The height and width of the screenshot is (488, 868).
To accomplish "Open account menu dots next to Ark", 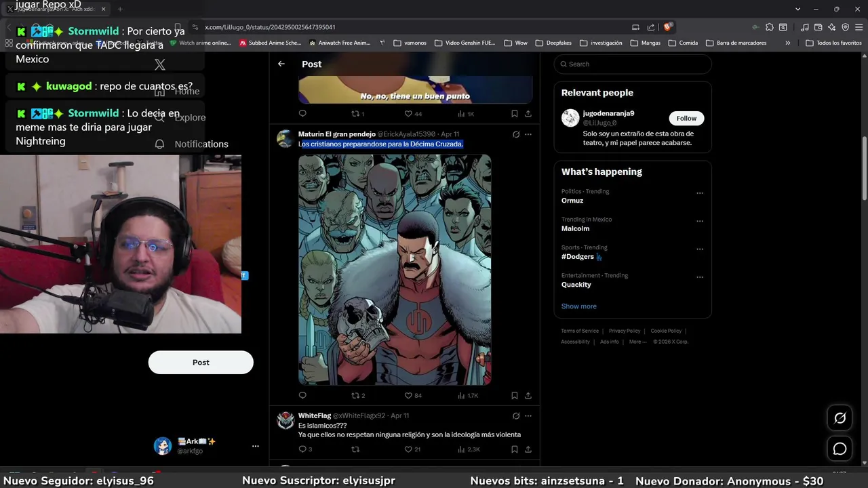I will (256, 446).
